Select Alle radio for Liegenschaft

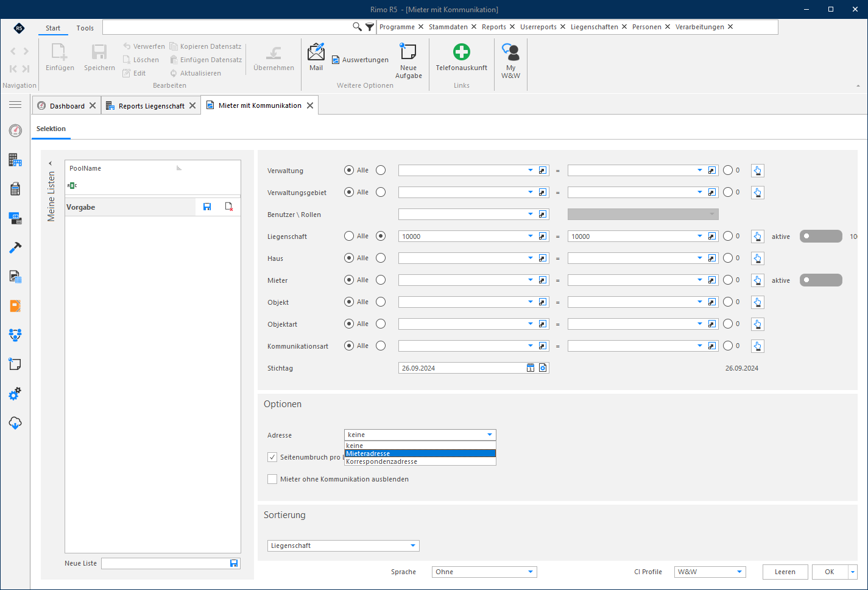[x=349, y=236]
